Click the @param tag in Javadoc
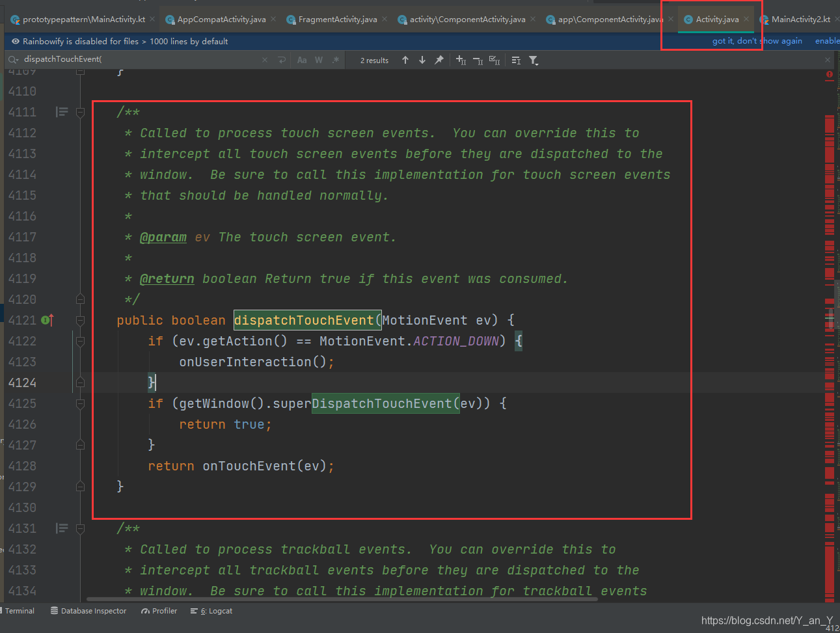Viewport: 840px width, 633px height. [x=163, y=237]
